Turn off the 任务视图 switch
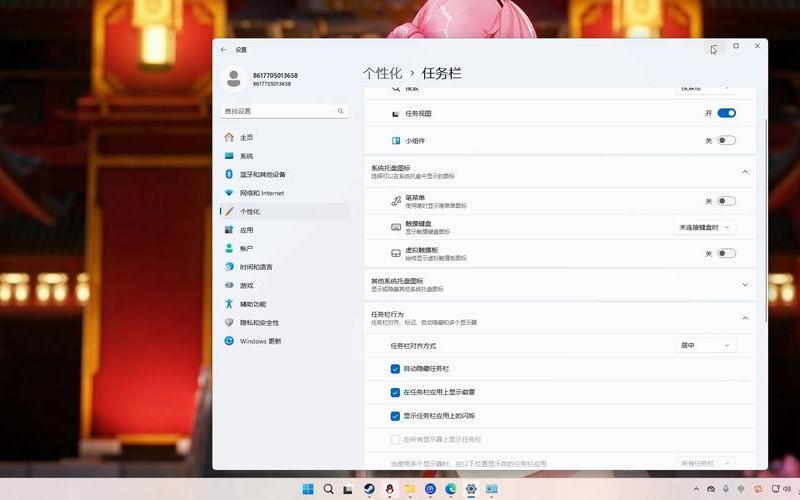 [727, 113]
